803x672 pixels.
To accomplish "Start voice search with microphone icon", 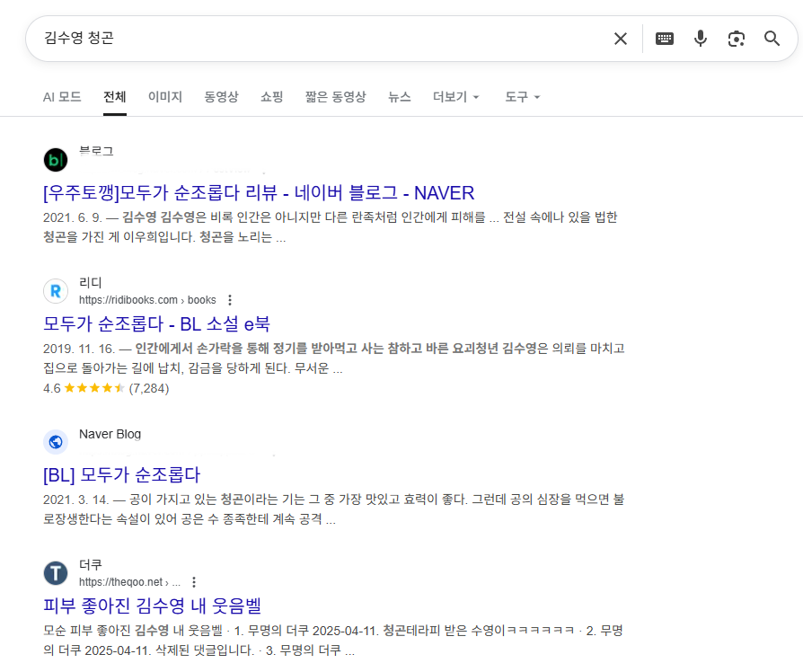I will coord(701,39).
